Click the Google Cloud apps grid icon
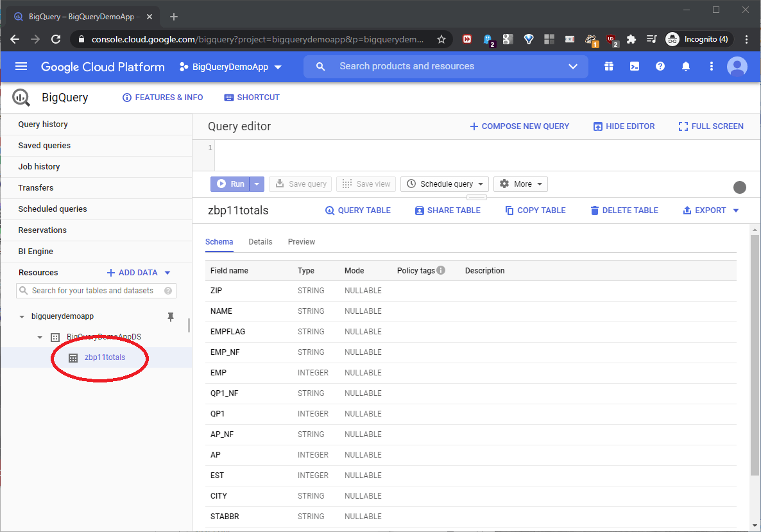761x532 pixels. click(608, 66)
